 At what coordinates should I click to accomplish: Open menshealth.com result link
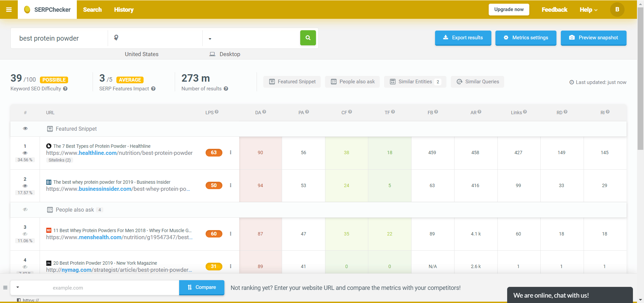click(119, 237)
